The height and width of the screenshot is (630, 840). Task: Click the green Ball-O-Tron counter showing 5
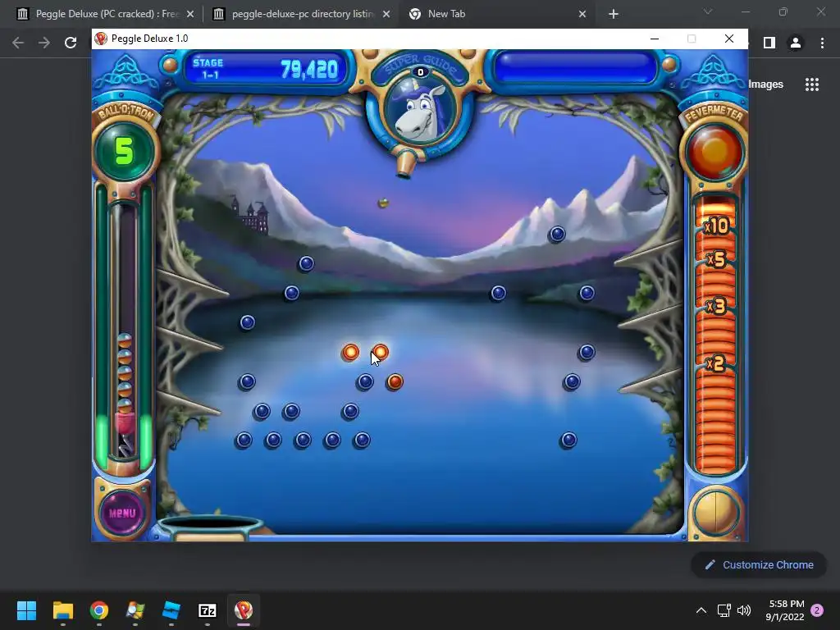pos(124,152)
